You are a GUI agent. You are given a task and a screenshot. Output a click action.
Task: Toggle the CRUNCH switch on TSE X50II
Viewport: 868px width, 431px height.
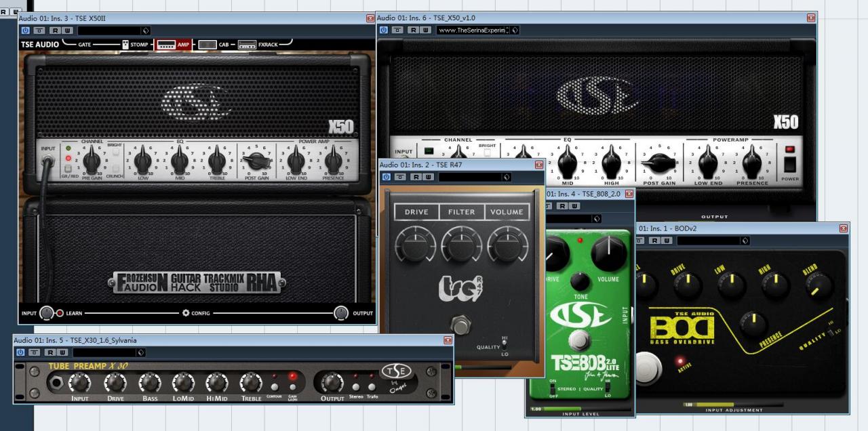pyautogui.click(x=115, y=167)
